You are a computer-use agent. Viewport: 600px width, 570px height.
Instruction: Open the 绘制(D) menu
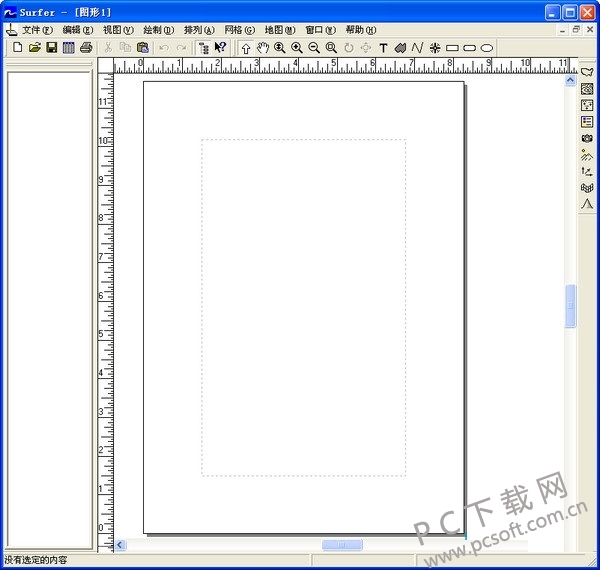coord(158,30)
